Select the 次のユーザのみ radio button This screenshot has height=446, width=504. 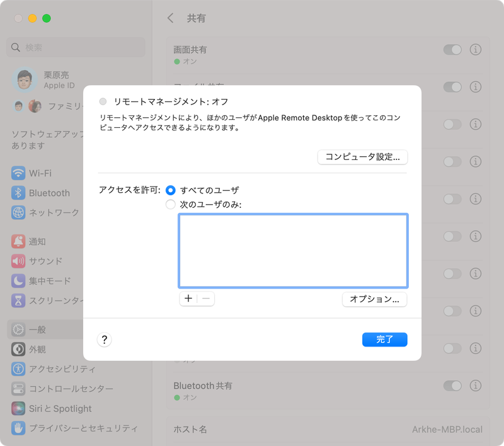(x=170, y=204)
